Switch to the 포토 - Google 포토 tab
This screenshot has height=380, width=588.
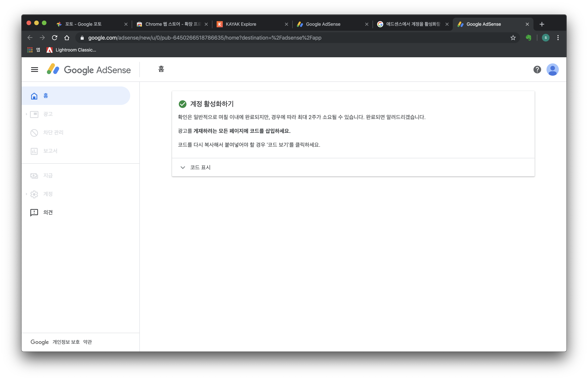click(83, 24)
